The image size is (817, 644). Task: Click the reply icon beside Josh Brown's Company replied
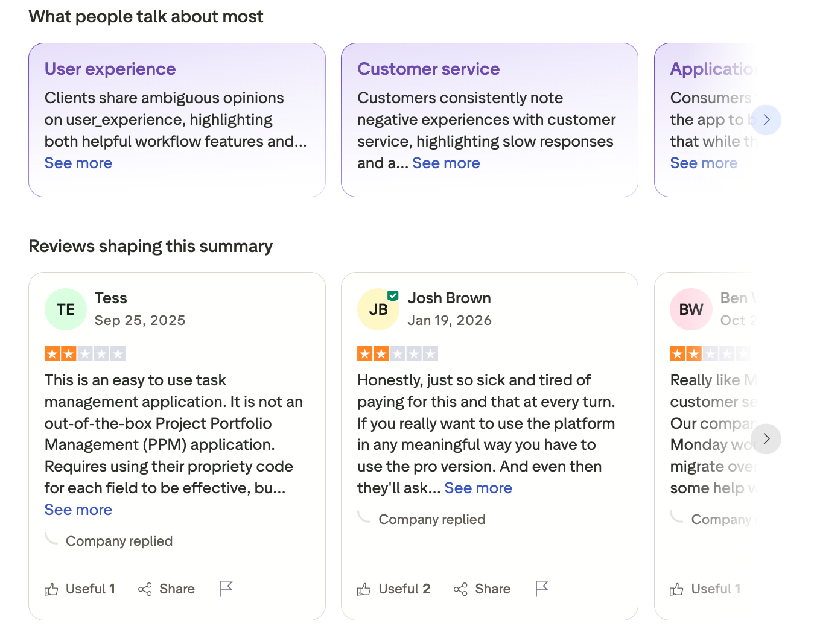tap(364, 516)
